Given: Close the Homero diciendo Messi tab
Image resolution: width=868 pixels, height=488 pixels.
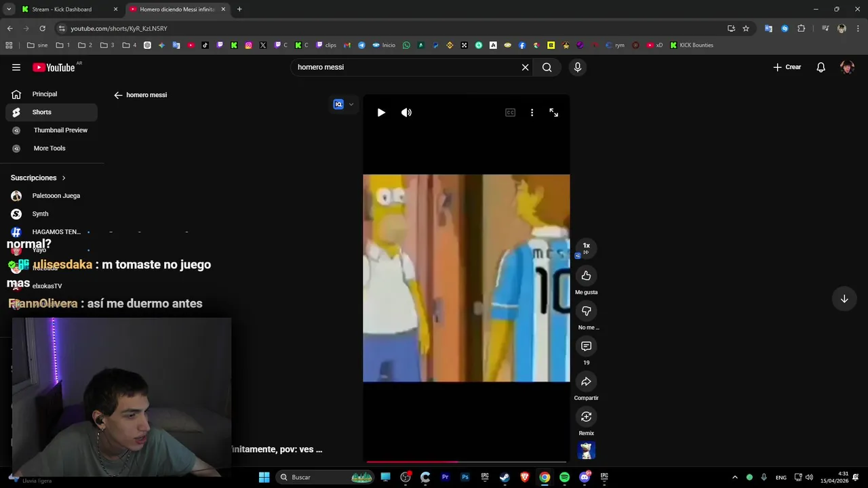Looking at the screenshot, I should 223,9.
